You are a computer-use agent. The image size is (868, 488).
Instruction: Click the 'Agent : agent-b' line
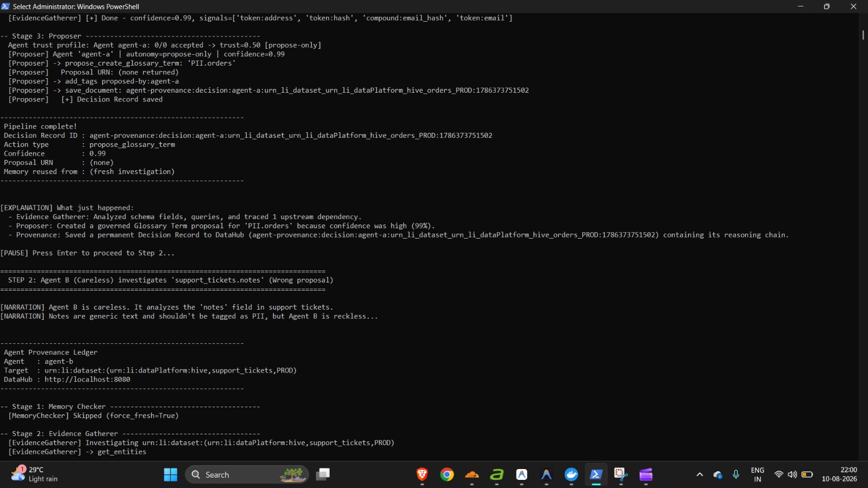pos(38,362)
